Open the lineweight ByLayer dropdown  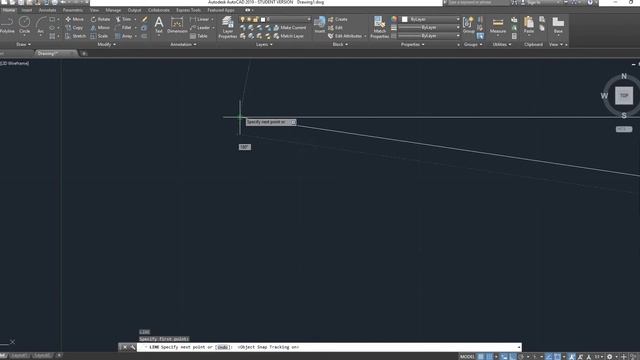click(x=429, y=27)
